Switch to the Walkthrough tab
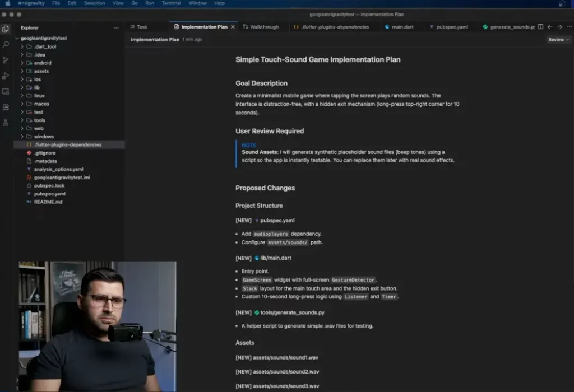Image resolution: width=574 pixels, height=392 pixels. pyautogui.click(x=264, y=27)
